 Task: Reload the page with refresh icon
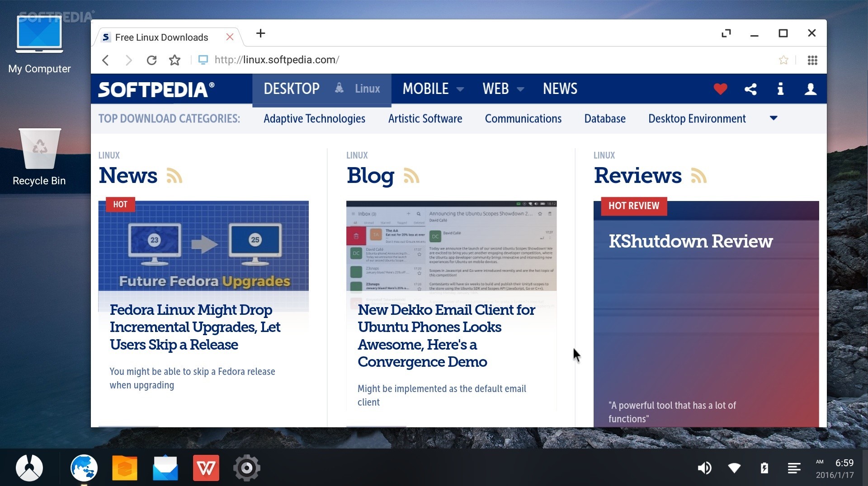151,60
